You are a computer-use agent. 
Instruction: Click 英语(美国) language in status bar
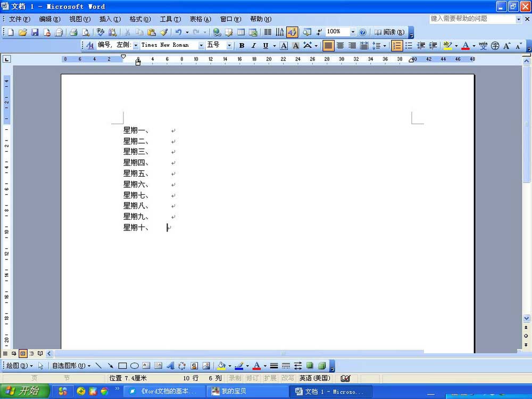[314, 378]
